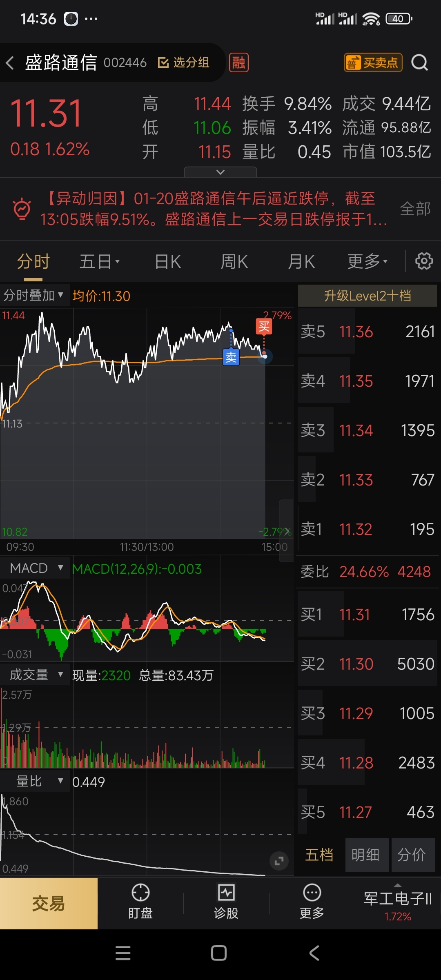
Task: Select the 买5 11.27 order row
Action: pos(367,812)
